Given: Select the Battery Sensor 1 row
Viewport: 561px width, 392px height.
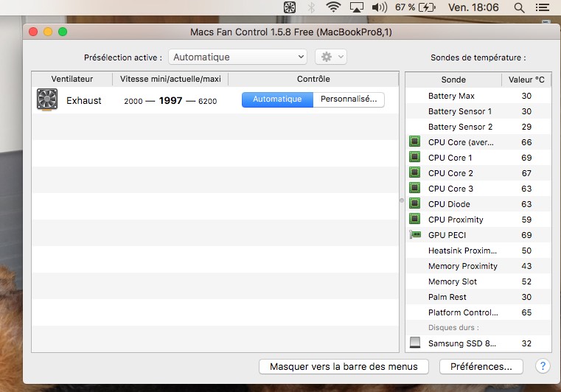Looking at the screenshot, I should (478, 111).
